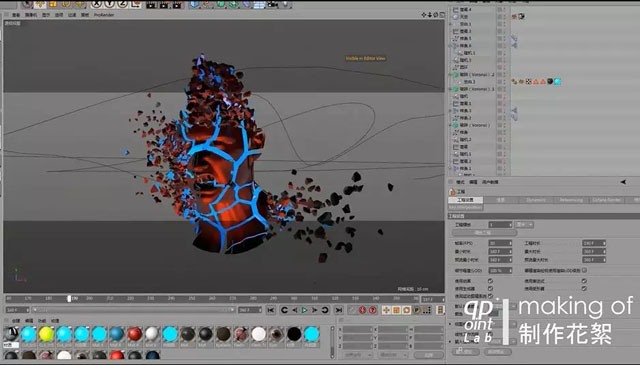Viewport: 640px width, 365px height.
Task: Toggle the position keyframe move icon
Action: click(x=386, y=310)
